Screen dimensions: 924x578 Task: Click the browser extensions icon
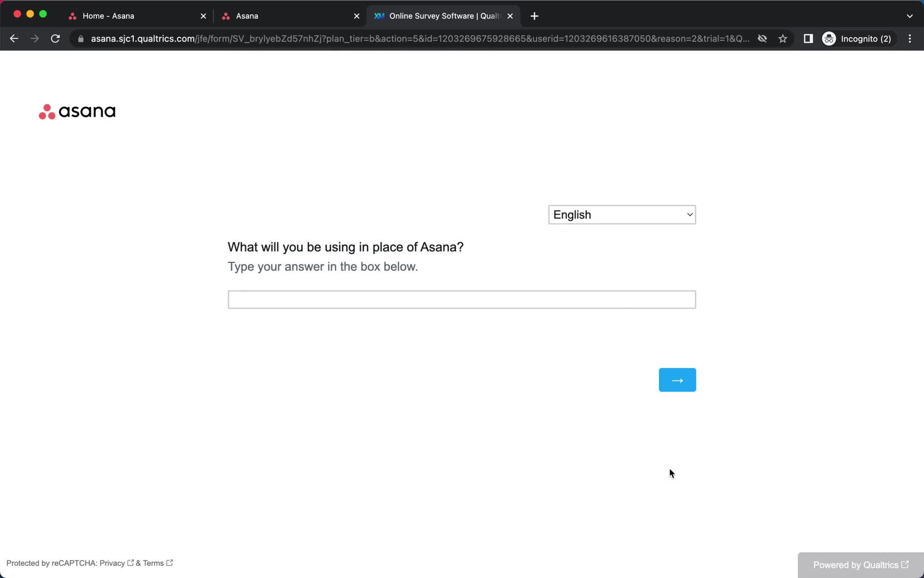pos(807,39)
